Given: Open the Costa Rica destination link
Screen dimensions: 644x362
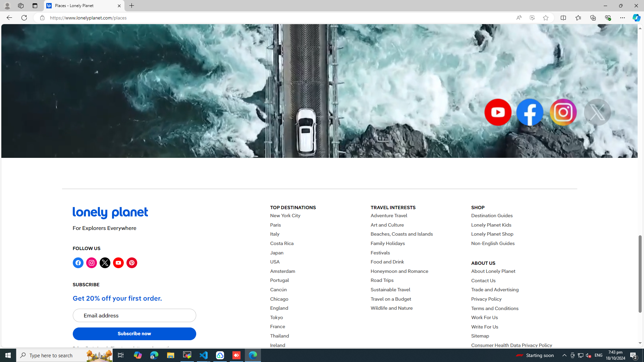Looking at the screenshot, I should 282,243.
